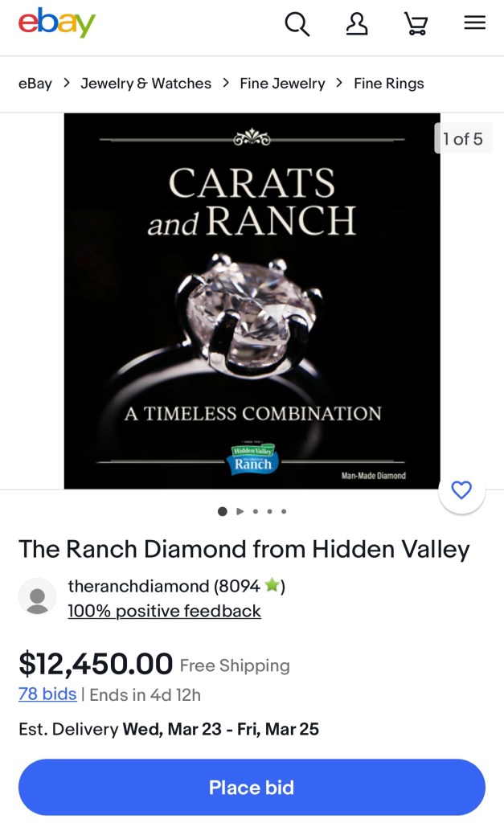Tap the seller avatar icon

[x=38, y=597]
